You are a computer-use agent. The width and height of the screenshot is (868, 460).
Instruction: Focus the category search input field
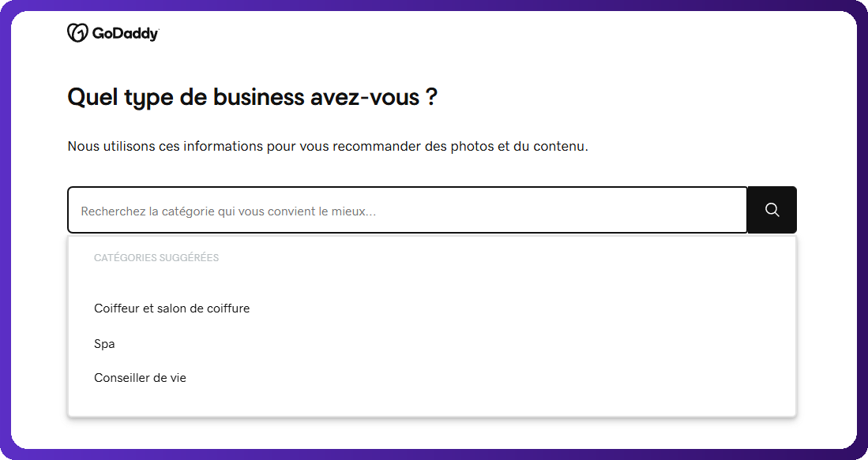(408, 210)
